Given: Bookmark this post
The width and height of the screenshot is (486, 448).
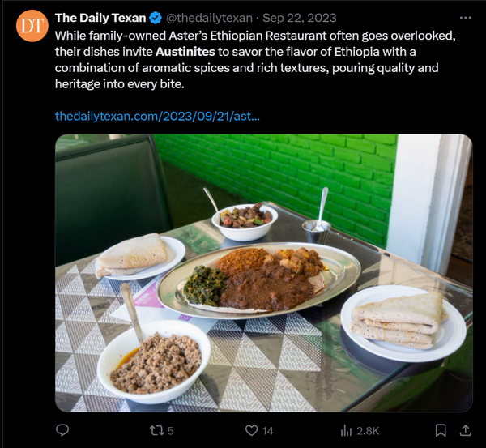Looking at the screenshot, I should click(441, 430).
